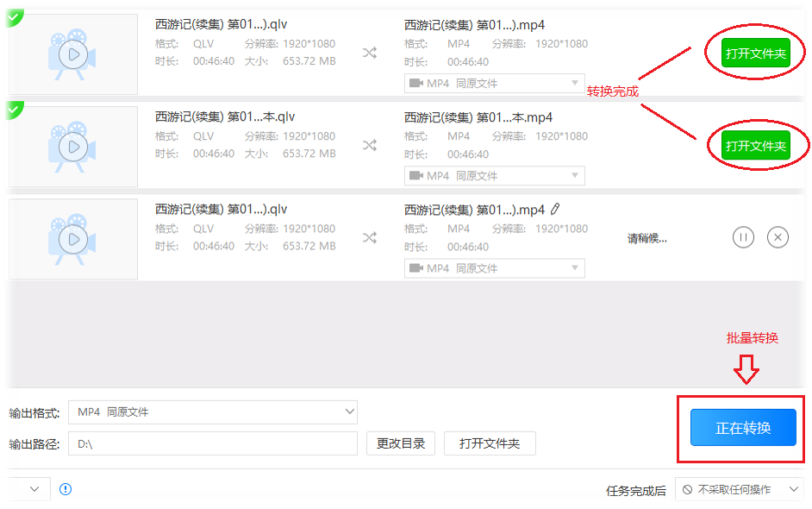
Task: Open folder for the first completed file
Action: (x=754, y=52)
